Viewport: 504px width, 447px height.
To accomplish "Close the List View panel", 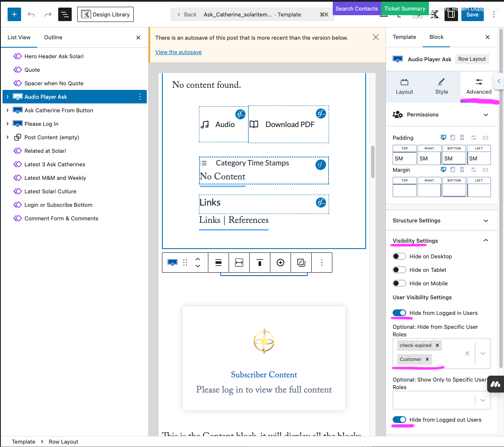I will coord(138,38).
